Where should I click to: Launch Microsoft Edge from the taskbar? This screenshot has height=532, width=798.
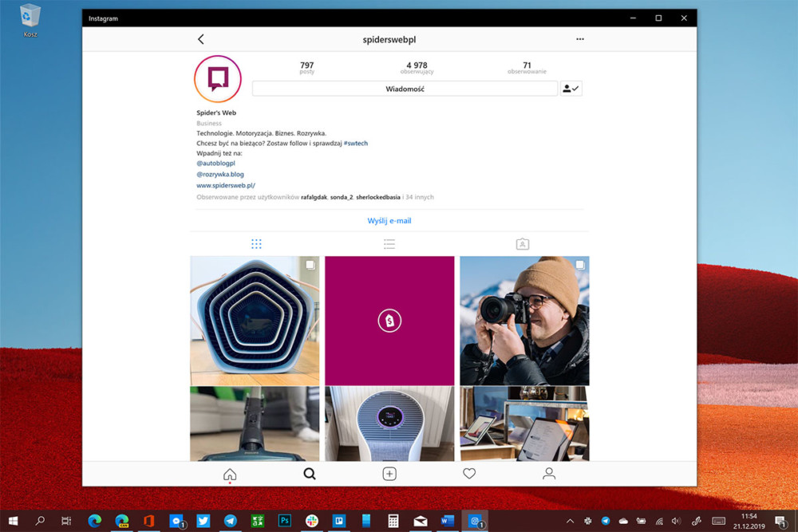95,521
